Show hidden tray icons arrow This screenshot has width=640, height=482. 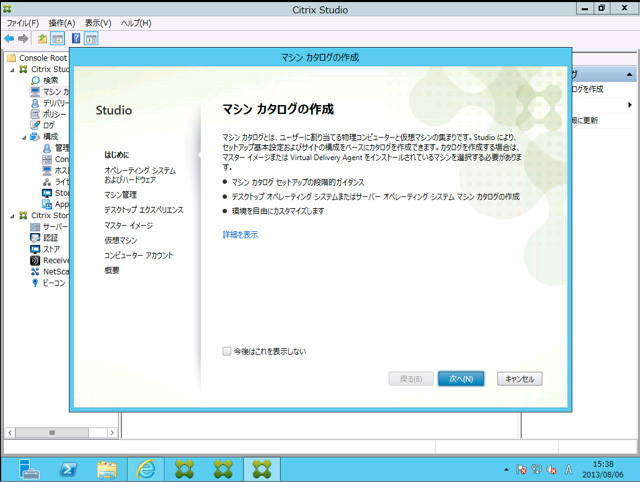(506, 470)
